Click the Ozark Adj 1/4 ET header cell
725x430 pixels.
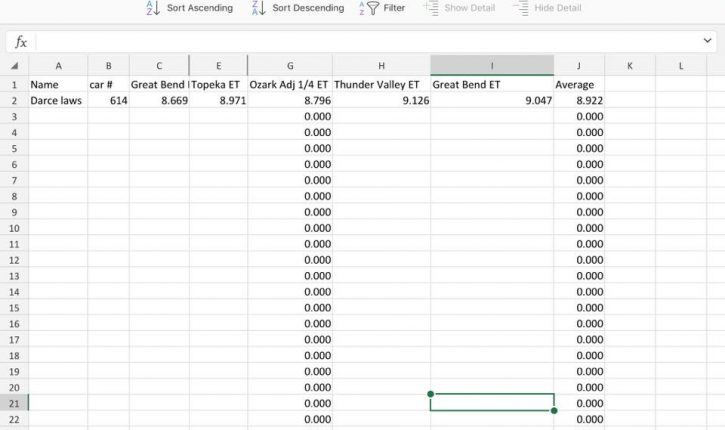289,85
